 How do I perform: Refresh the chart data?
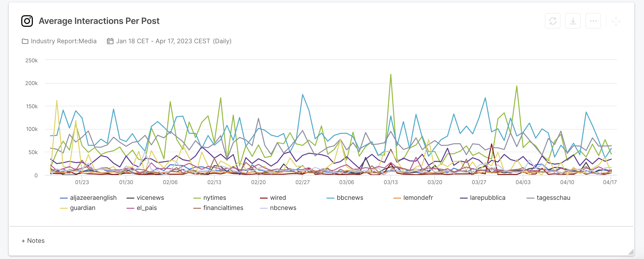553,21
